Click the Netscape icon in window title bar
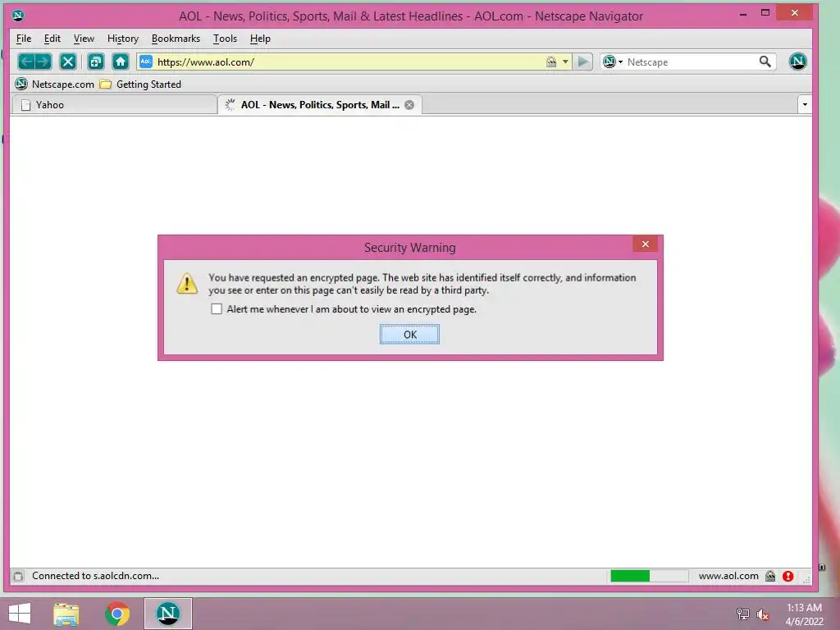Screen dimensions: 840x630 click(18, 16)
